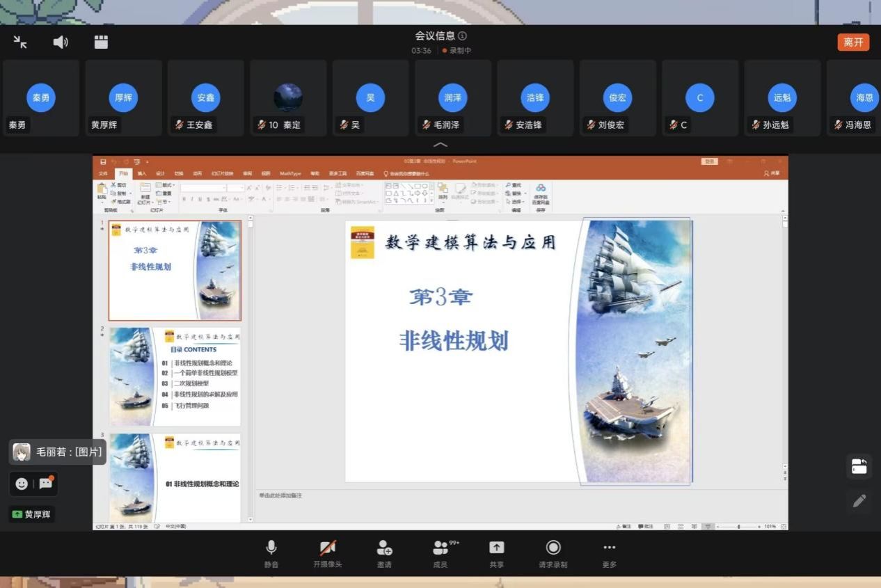Open the emoji reaction picker

22,483
